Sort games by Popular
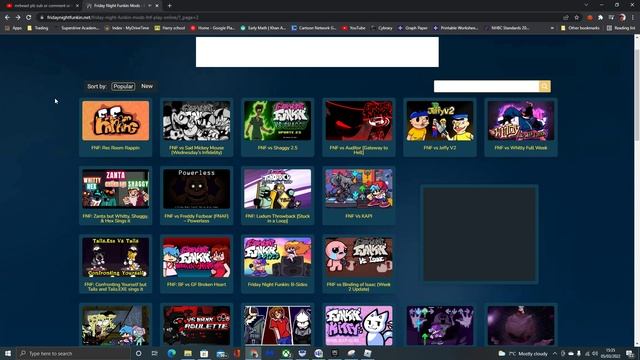Screen dimensions: 640x360 tap(123, 86)
